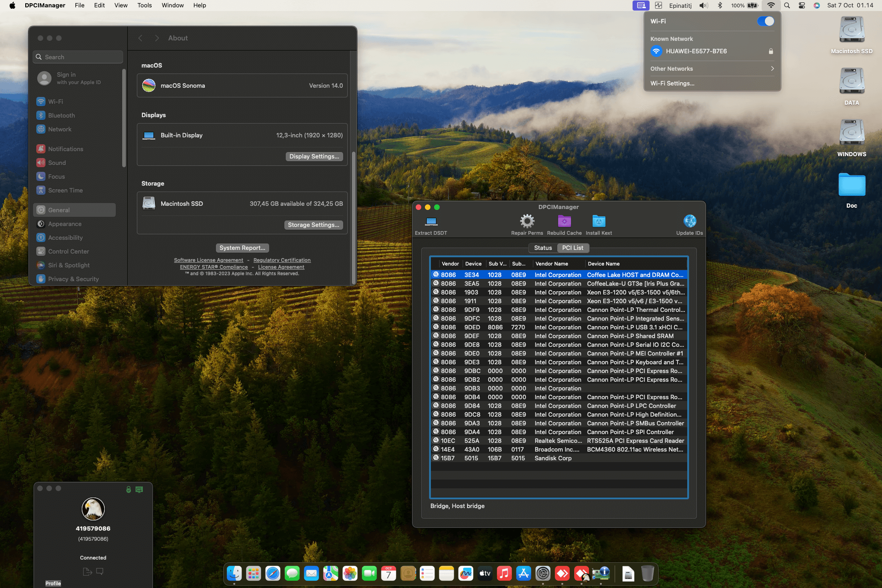The image size is (882, 588).
Task: Open Control Center in menu bar
Action: click(x=802, y=6)
